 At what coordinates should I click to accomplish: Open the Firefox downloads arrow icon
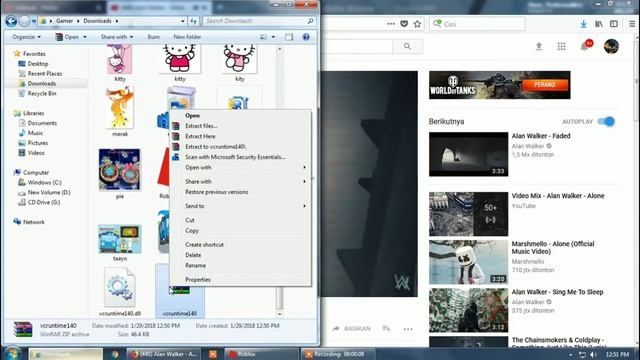pos(584,24)
